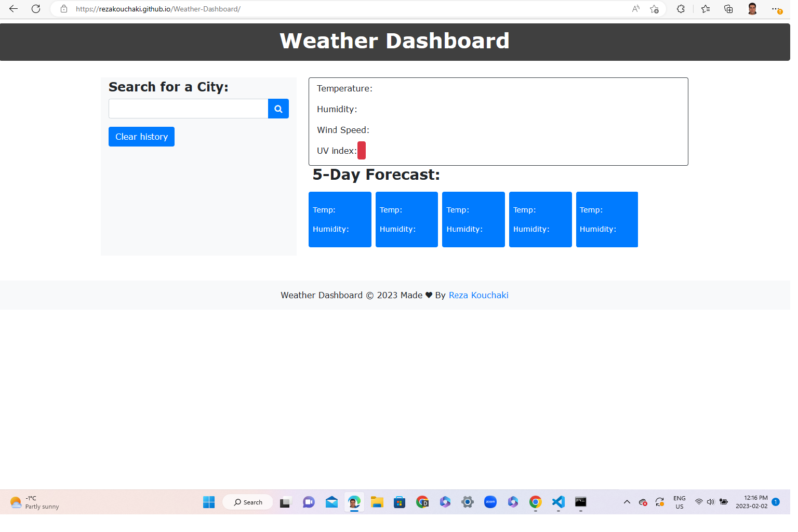798x532 pixels.
Task: Open the browser Extensions panel
Action: coord(681,9)
